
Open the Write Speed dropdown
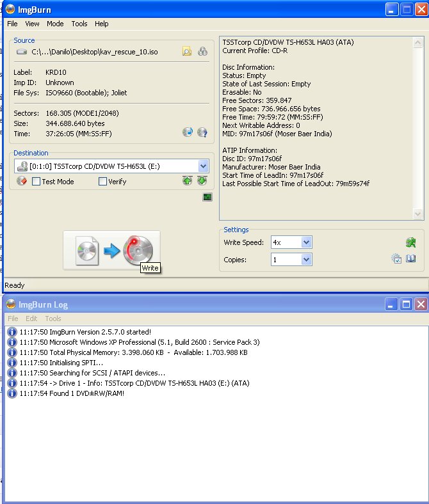pos(306,242)
